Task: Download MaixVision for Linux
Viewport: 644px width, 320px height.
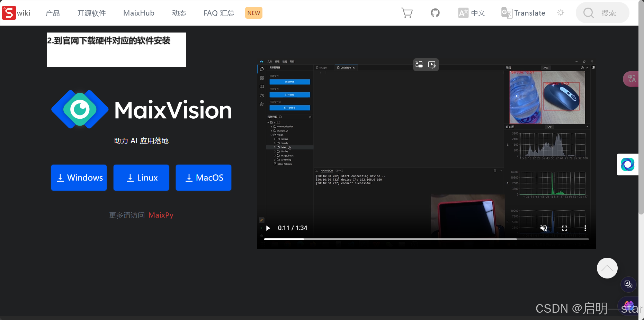Action: 141,177
